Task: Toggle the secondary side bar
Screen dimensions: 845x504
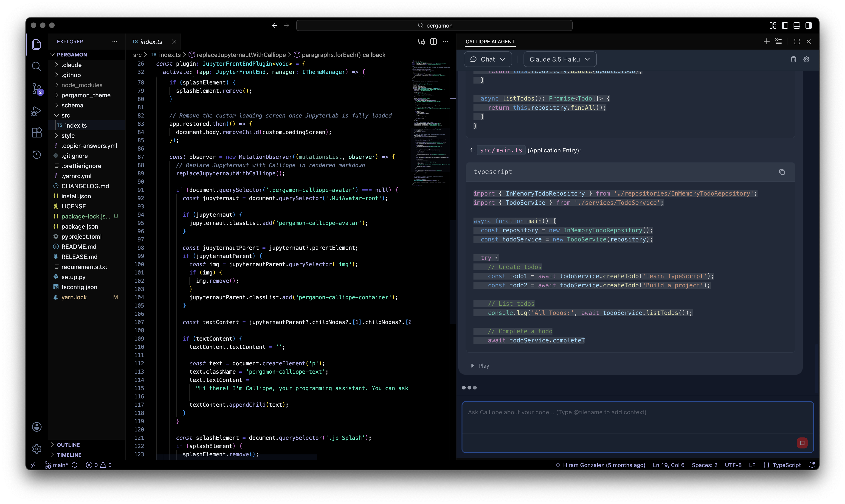Action: 809,25
